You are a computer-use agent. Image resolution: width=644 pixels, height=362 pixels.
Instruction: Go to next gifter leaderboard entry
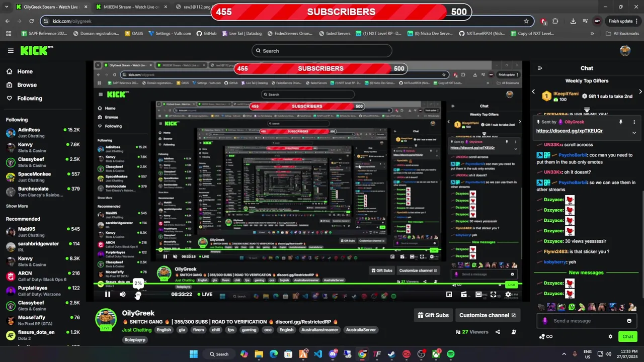[640, 92]
